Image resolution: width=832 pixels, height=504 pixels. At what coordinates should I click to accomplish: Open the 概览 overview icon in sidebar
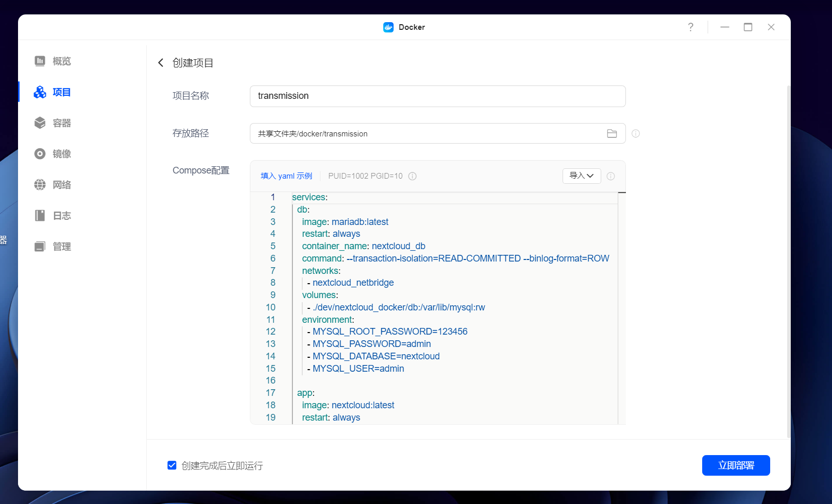coord(40,61)
